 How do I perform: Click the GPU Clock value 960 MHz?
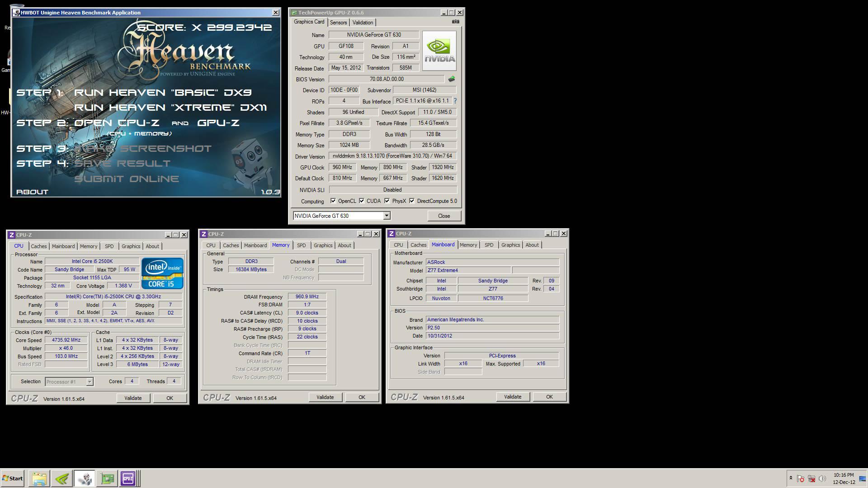pyautogui.click(x=342, y=167)
